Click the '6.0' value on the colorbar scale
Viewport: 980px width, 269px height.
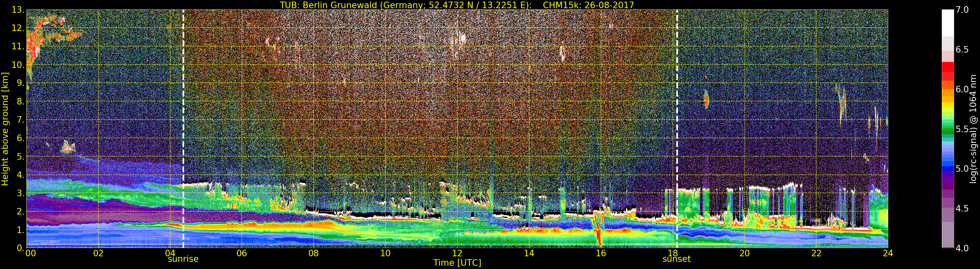962,89
